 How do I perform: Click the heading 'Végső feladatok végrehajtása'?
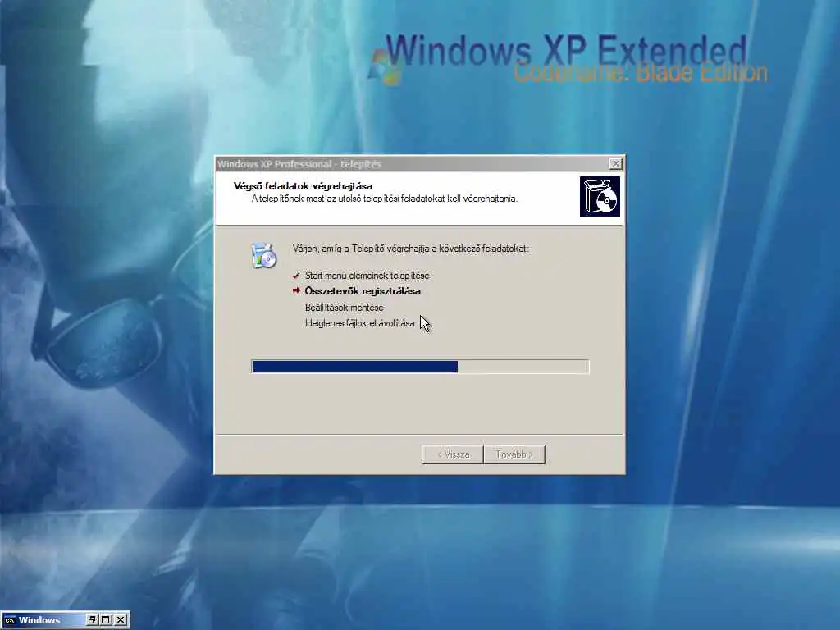point(303,186)
